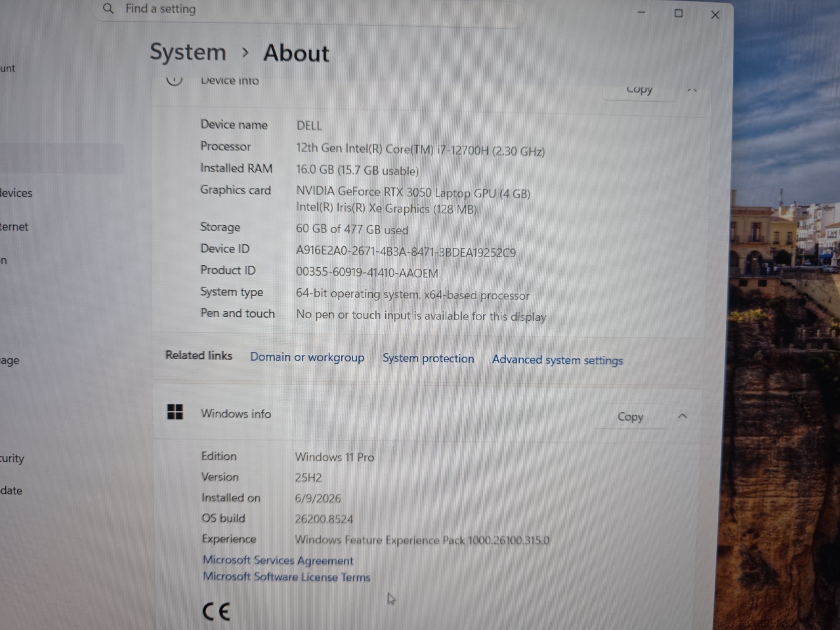Select 64-bit operating system text
This screenshot has width=840, height=630.
tap(413, 295)
